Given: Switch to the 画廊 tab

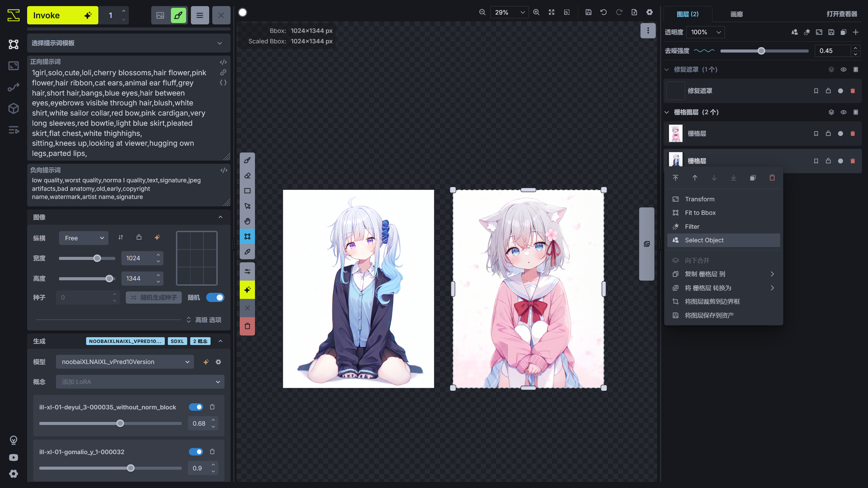Looking at the screenshot, I should [x=736, y=14].
